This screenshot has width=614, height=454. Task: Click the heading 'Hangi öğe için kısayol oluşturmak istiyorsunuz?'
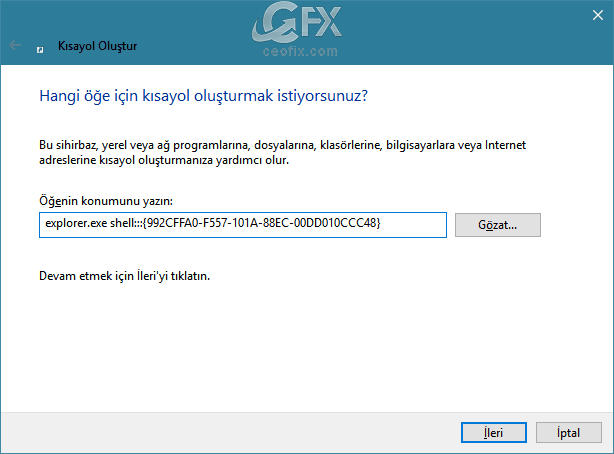click(x=204, y=96)
